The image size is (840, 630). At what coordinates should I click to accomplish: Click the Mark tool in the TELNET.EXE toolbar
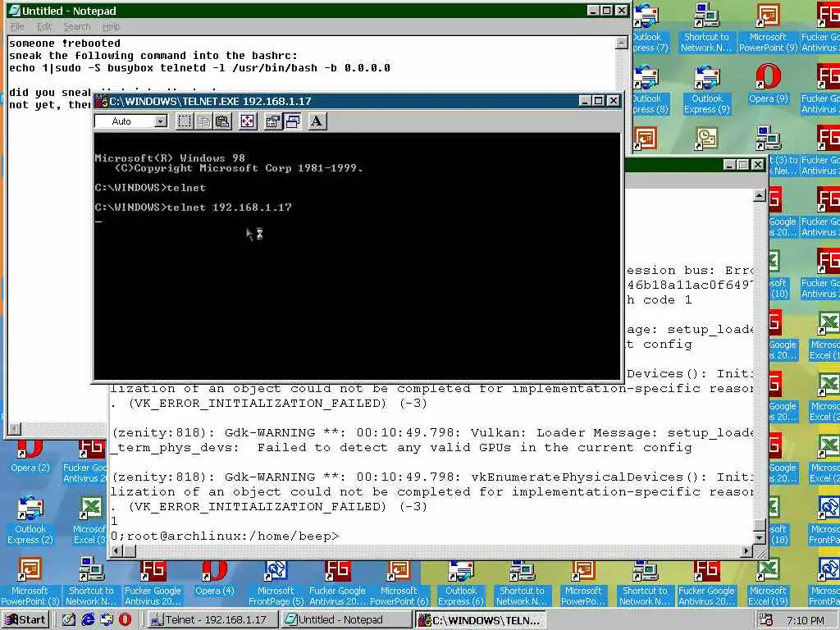click(185, 121)
